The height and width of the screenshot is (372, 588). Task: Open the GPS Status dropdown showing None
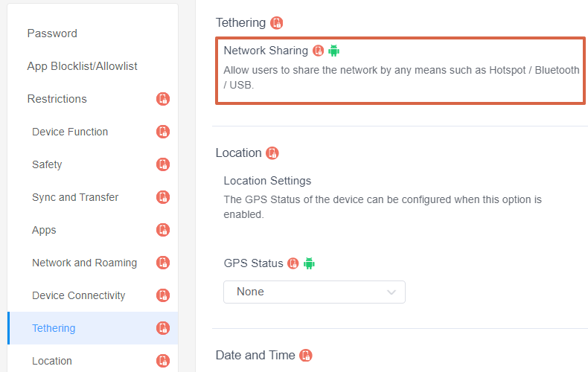coord(314,292)
